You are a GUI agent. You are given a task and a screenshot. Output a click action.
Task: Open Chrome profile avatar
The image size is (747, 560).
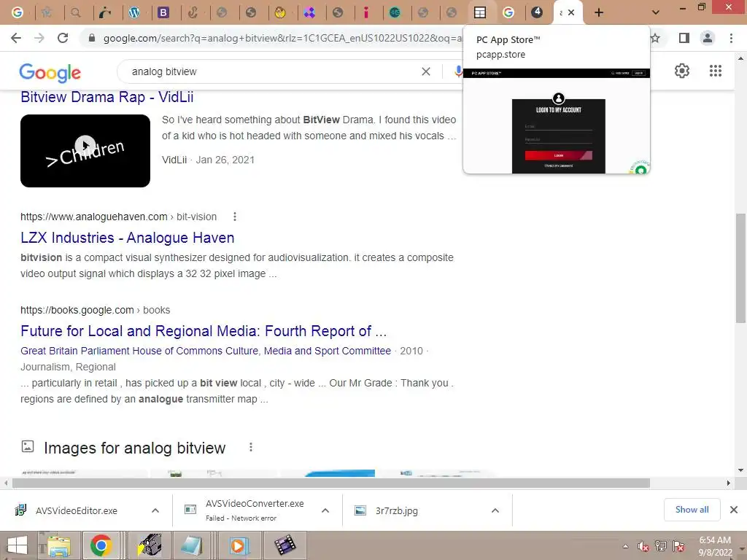click(x=708, y=38)
